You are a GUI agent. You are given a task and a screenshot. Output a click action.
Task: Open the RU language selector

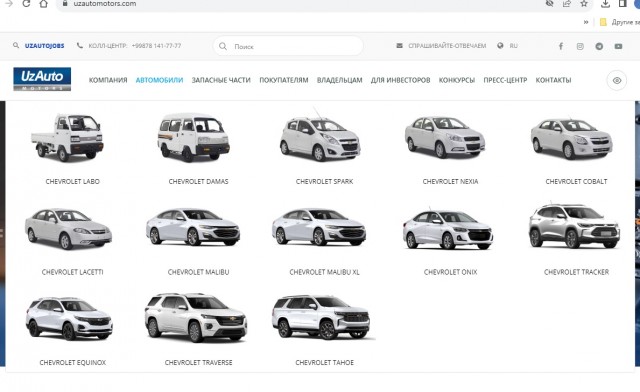(x=513, y=46)
